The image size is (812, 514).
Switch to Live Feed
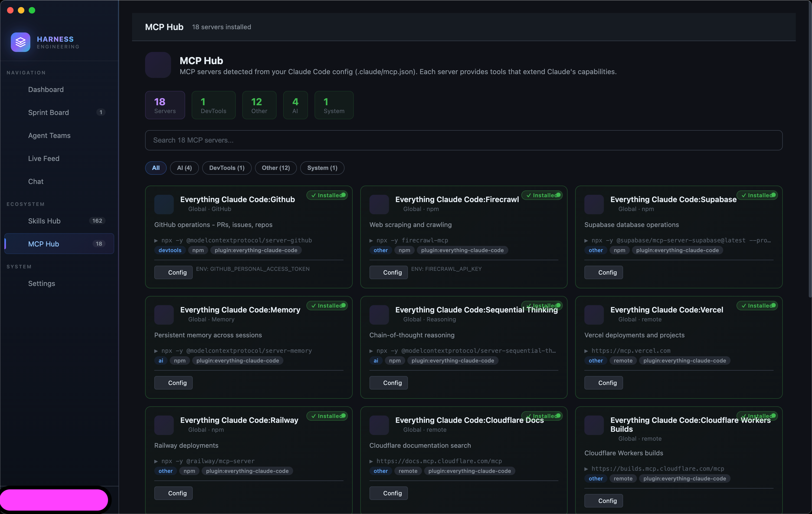59,159
